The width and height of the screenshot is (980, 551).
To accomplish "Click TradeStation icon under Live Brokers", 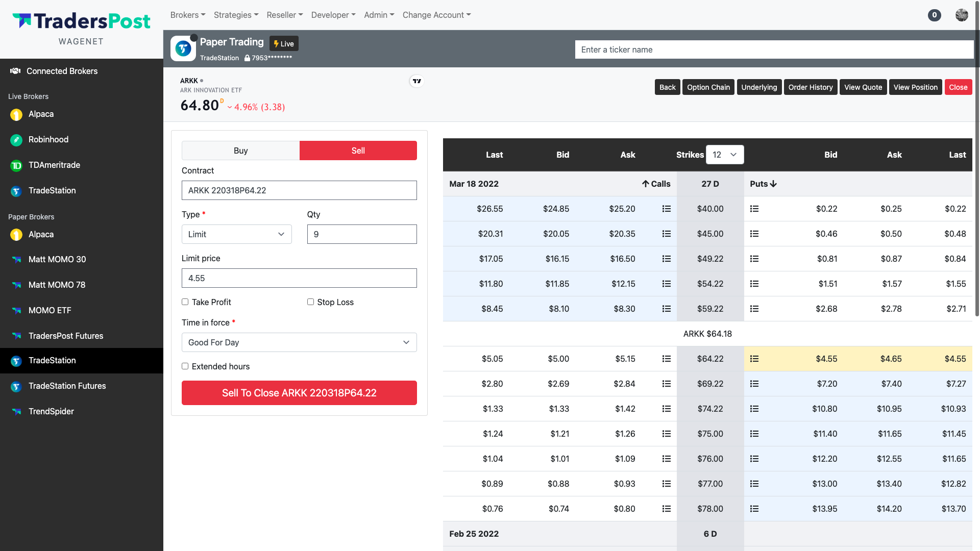I will click(x=16, y=191).
